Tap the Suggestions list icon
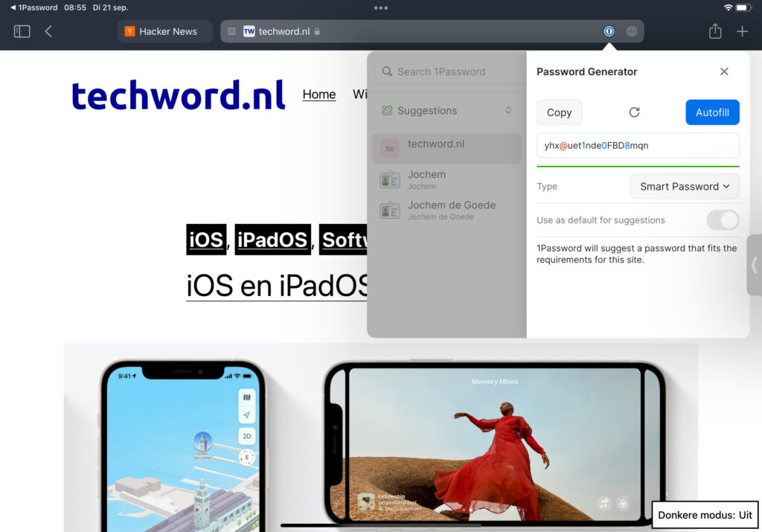The image size is (762, 532). pyautogui.click(x=387, y=110)
